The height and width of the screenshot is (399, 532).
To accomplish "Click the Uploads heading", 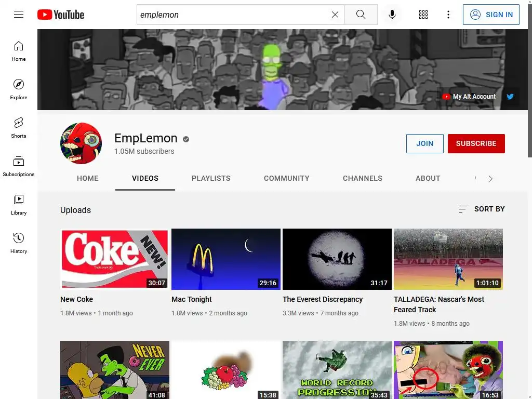I will (x=76, y=210).
